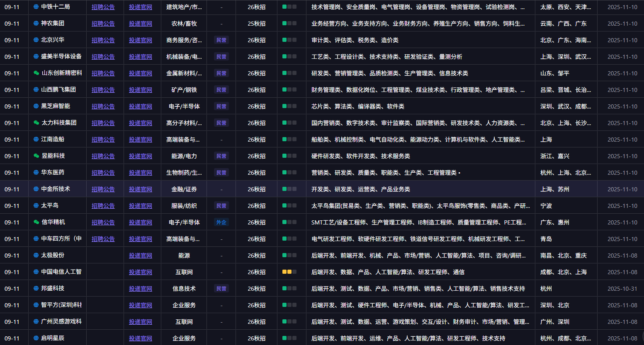Expand the truncated industry text for 中铁十二局
644x345 pixels.
tap(184, 7)
